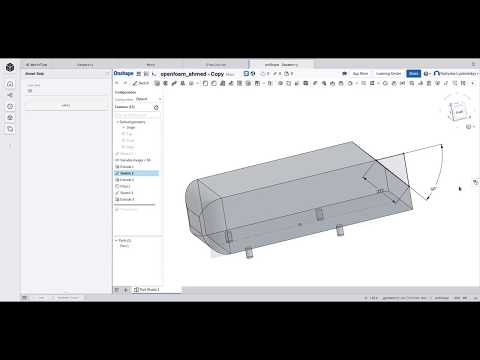Open the folder icon in left sidebar
Viewport: 480px width, 360px height.
(x=10, y=129)
